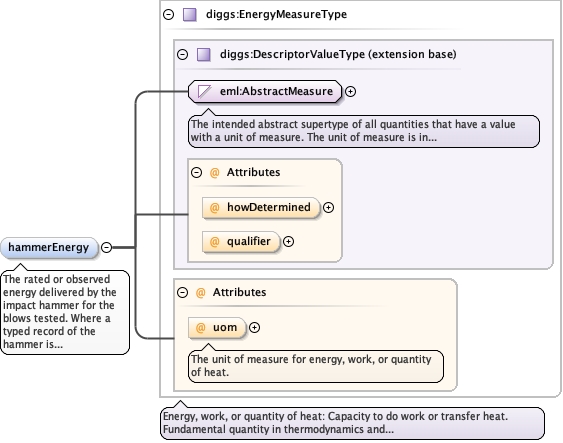Click the @ icon of the upper Attributes header
This screenshot has width=563, height=443.
[214, 173]
